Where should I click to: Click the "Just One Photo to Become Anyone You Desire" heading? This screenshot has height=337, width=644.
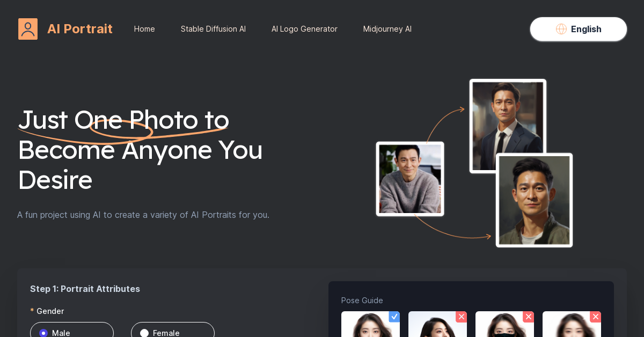click(141, 150)
